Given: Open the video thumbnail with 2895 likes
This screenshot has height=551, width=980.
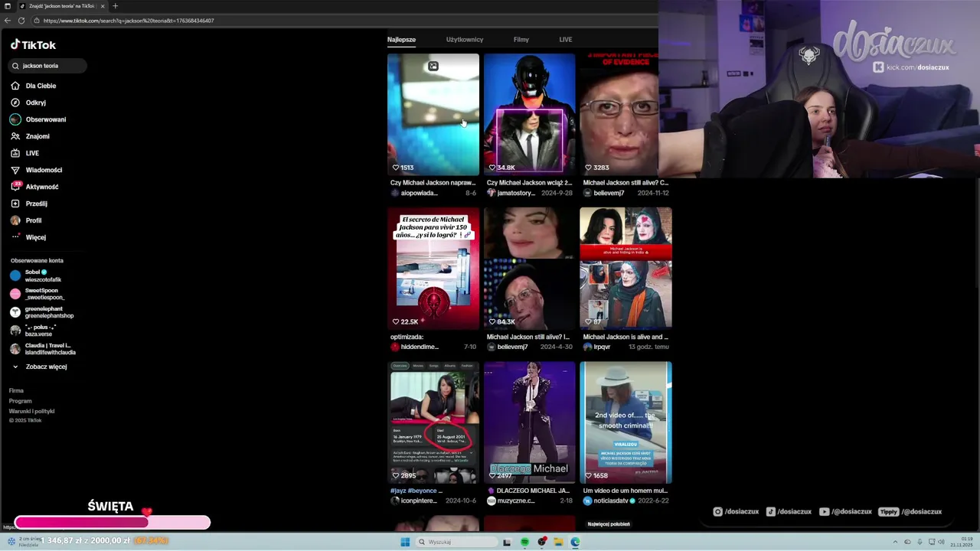Looking at the screenshot, I should pos(433,422).
